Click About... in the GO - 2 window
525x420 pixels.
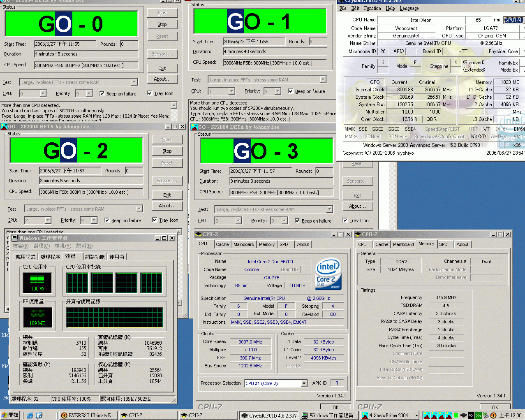click(167, 206)
